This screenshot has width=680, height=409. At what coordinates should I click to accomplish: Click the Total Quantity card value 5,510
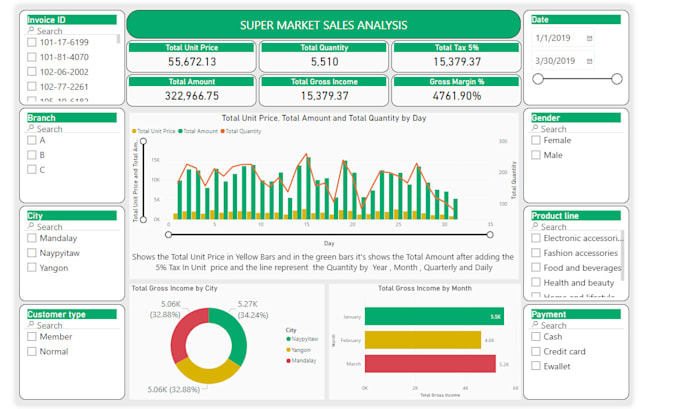click(324, 62)
